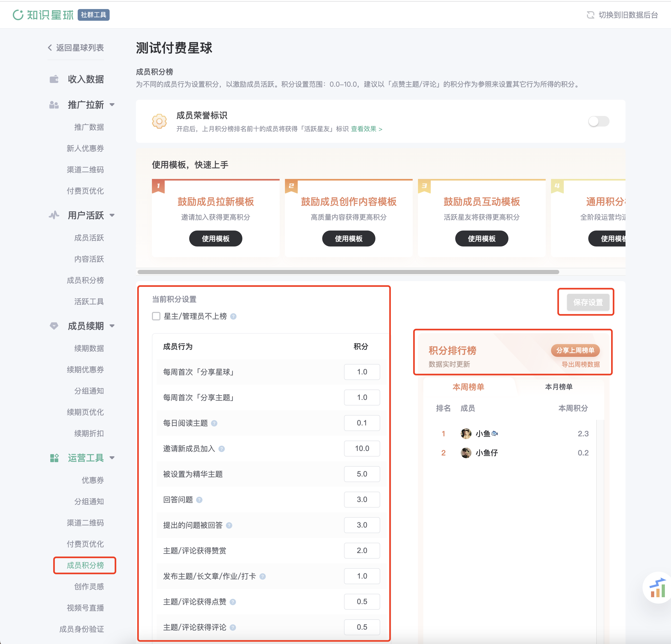Click the 推广拉新 people icon

tap(54, 105)
